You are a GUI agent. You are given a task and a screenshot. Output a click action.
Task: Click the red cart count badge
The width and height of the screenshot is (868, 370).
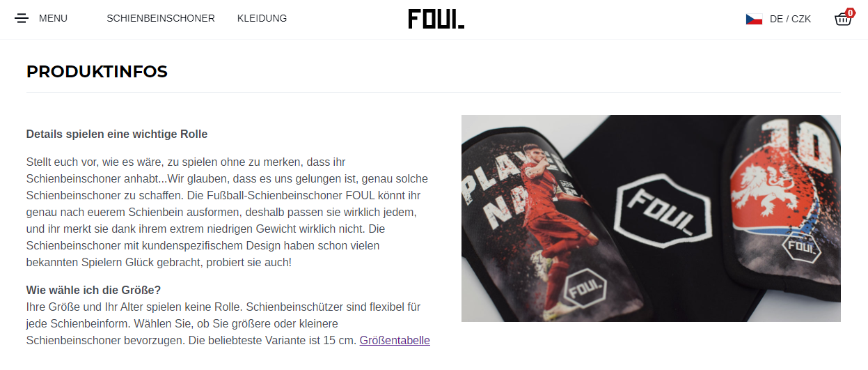pyautogui.click(x=850, y=13)
